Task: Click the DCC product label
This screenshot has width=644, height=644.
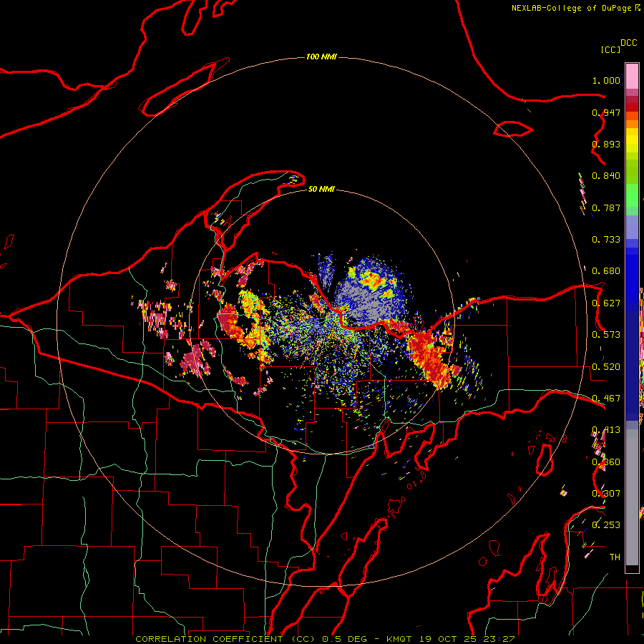Action: pos(628,43)
